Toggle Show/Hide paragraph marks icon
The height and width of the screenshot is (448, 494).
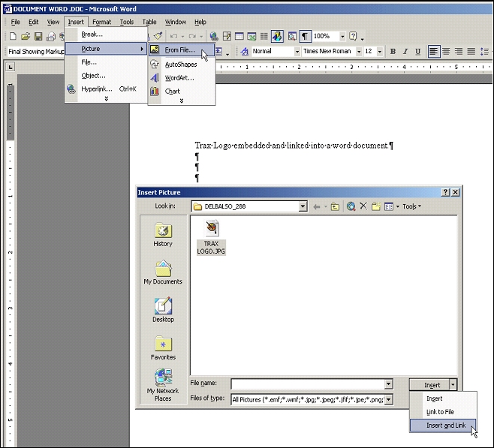click(x=305, y=36)
